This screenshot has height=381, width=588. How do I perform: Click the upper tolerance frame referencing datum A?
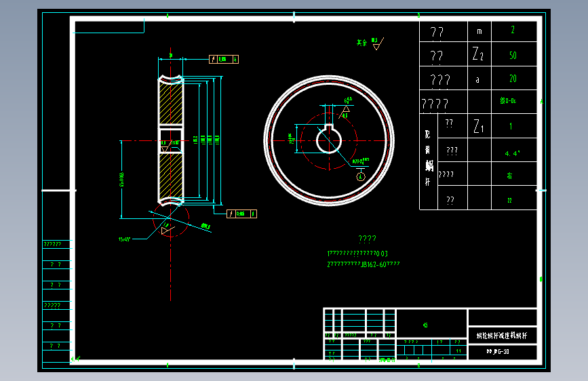224,59
